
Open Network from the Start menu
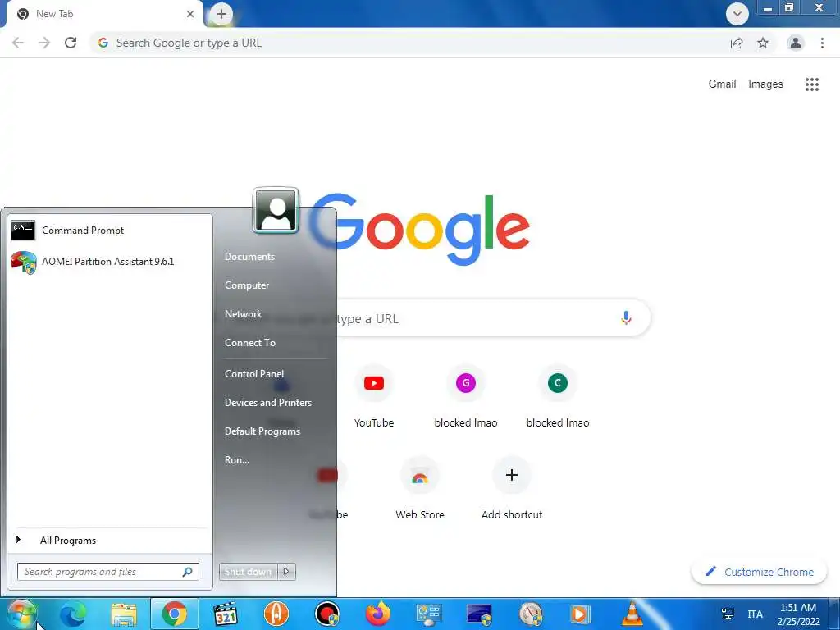243,314
